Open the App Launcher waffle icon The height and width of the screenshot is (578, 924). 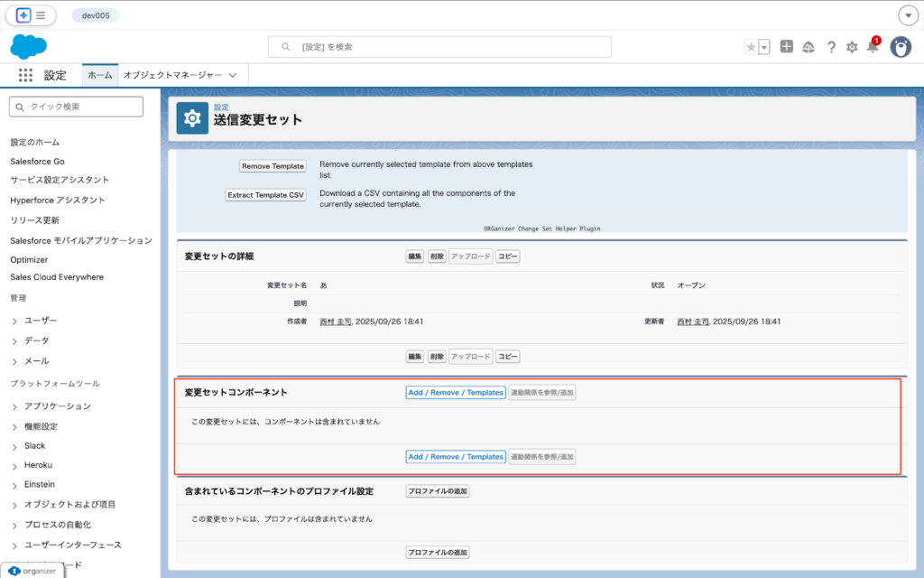point(25,75)
